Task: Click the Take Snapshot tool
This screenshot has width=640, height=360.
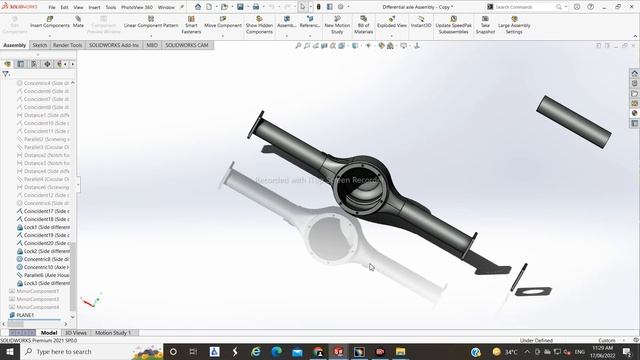Action: tap(485, 25)
